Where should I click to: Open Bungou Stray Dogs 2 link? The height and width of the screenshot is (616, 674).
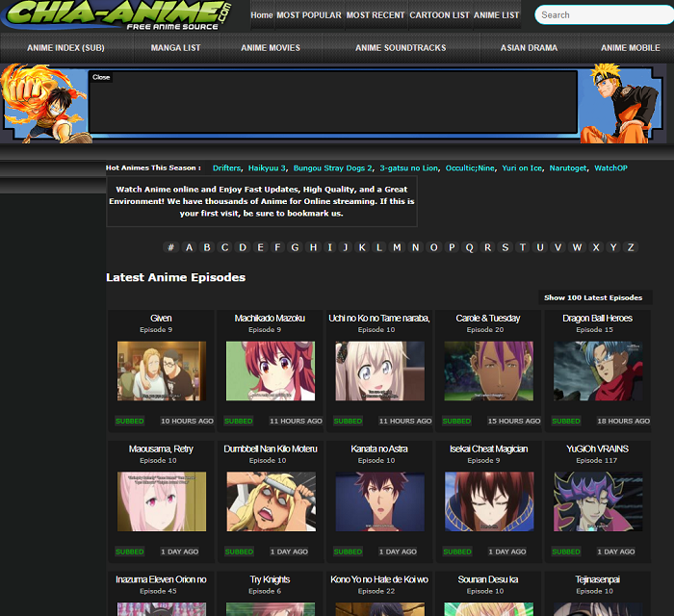pos(333,168)
